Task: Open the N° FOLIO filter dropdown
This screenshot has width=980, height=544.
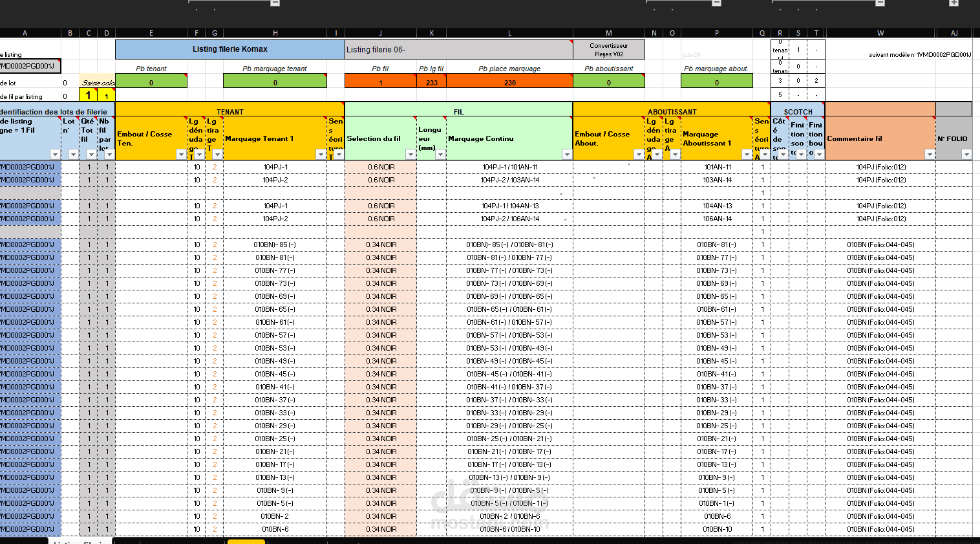Action: pyautogui.click(x=966, y=154)
